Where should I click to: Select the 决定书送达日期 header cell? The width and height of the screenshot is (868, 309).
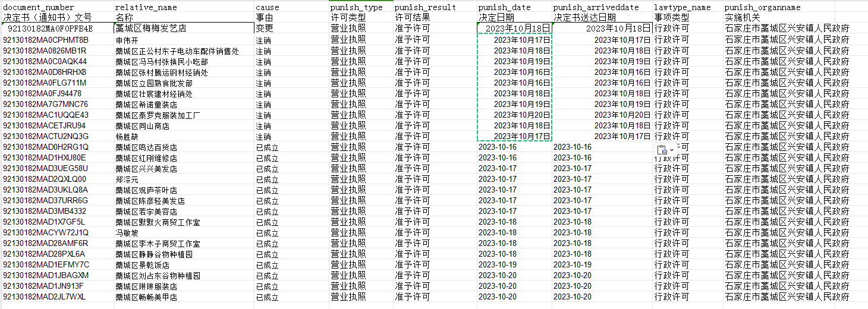(x=587, y=18)
